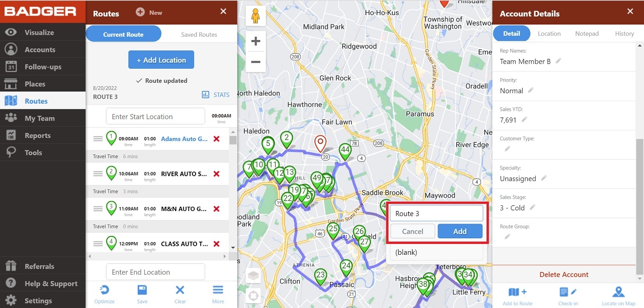The image size is (644, 308).
Task: Open the History tab in Account Details
Action: click(x=624, y=33)
